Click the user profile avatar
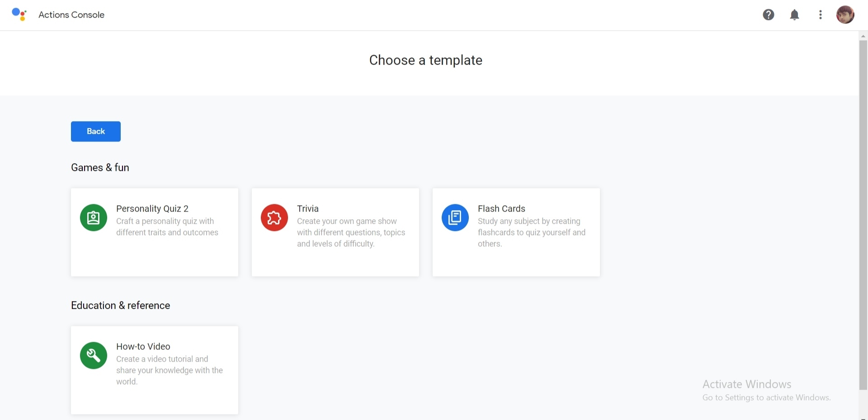This screenshot has width=868, height=420. (845, 15)
